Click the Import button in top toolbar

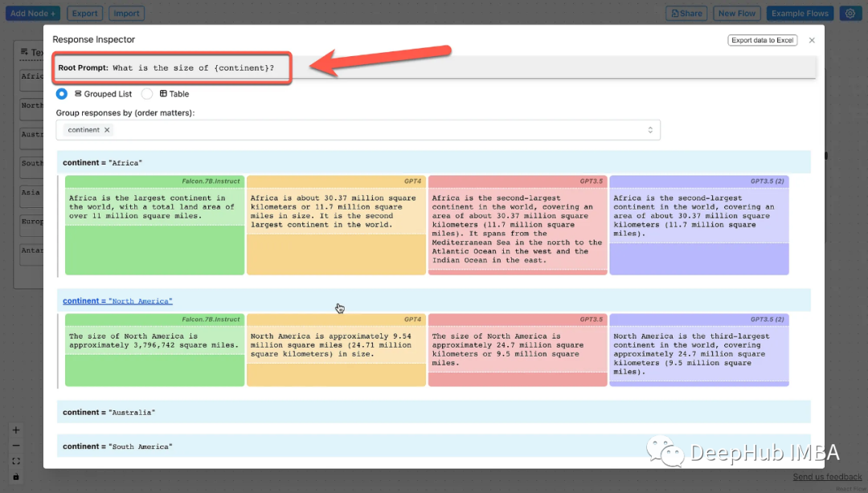tap(127, 14)
